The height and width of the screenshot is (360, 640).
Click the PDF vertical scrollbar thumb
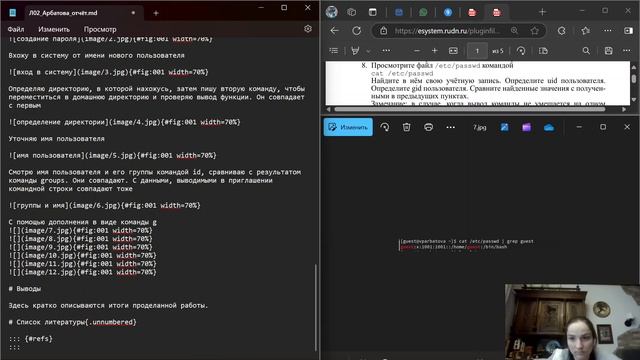tap(633, 78)
